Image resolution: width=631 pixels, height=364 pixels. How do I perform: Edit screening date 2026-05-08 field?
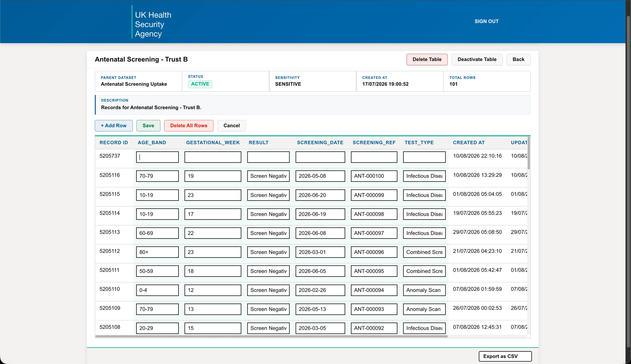pyautogui.click(x=320, y=176)
